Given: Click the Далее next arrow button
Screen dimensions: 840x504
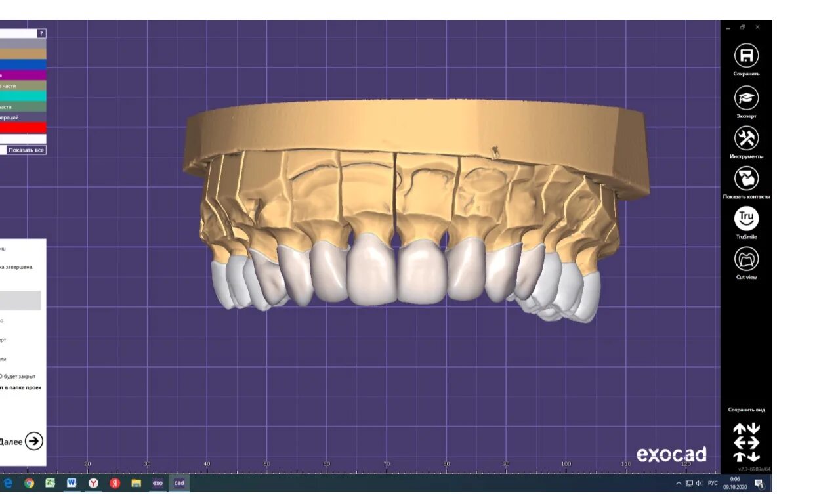Looking at the screenshot, I should (x=34, y=441).
